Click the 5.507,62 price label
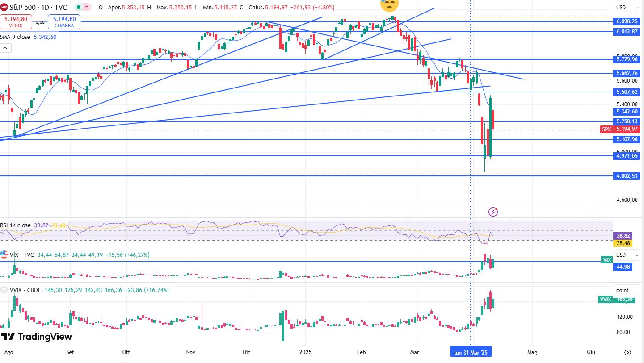 point(627,92)
